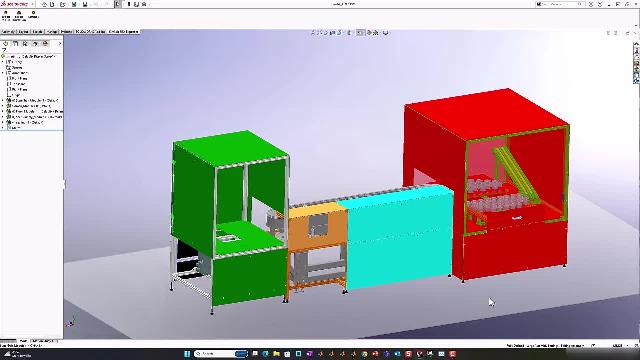The height and width of the screenshot is (360, 640).
Task: Switch to the Evaluate ribbon tab
Action: 67,31
